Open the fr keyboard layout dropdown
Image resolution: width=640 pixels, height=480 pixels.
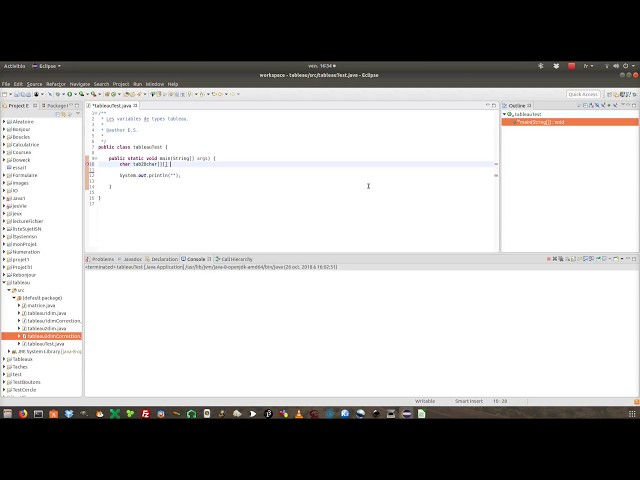click(x=588, y=66)
